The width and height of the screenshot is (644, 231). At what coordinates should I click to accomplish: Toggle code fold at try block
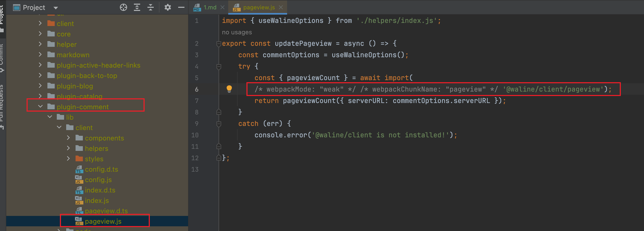[x=219, y=67]
